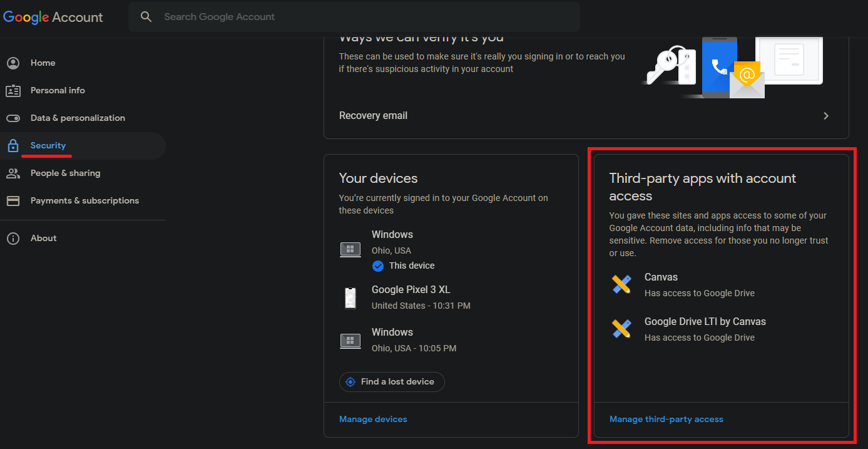The height and width of the screenshot is (449, 868).
Task: Open People & sharing in the sidebar
Action: pyautogui.click(x=83, y=173)
